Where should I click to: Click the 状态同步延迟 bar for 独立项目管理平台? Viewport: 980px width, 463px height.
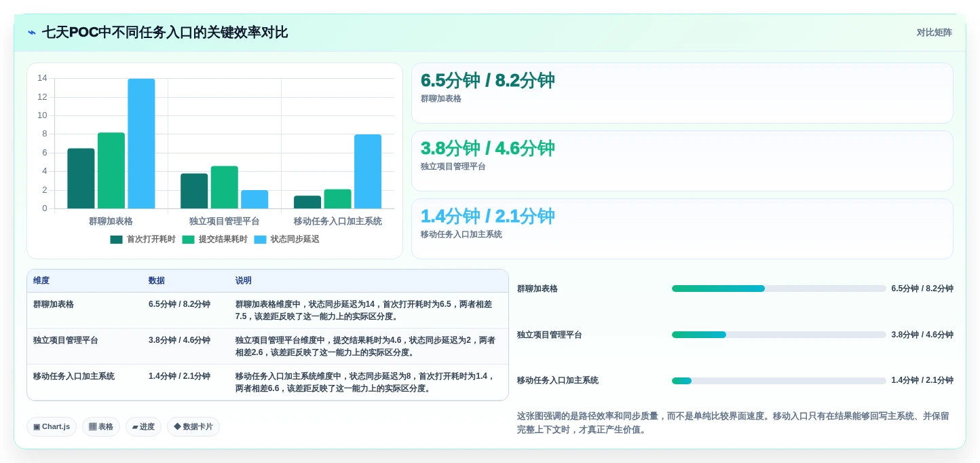255,200
